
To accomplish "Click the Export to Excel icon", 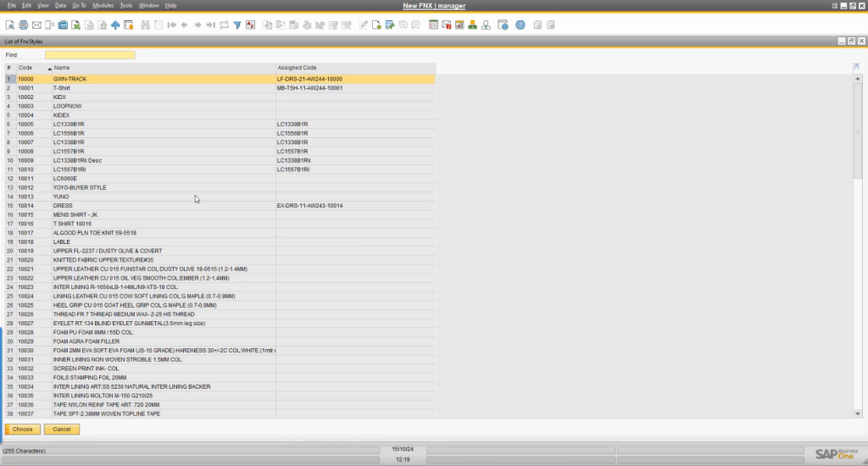I will pyautogui.click(x=75, y=25).
